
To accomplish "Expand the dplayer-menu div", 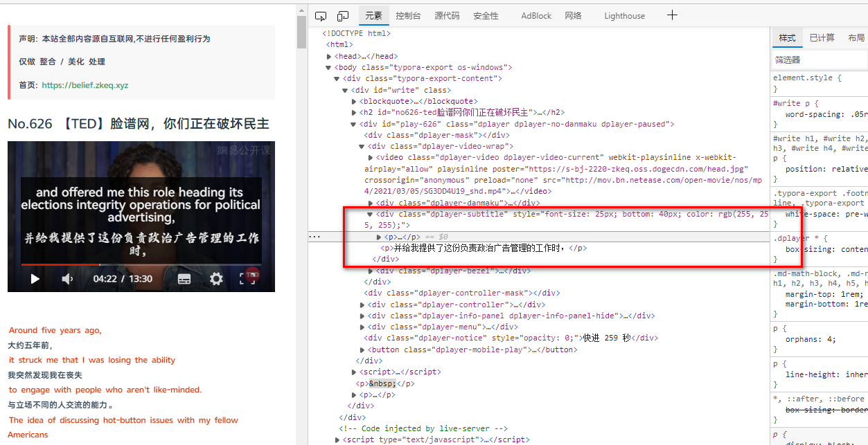I will point(363,327).
